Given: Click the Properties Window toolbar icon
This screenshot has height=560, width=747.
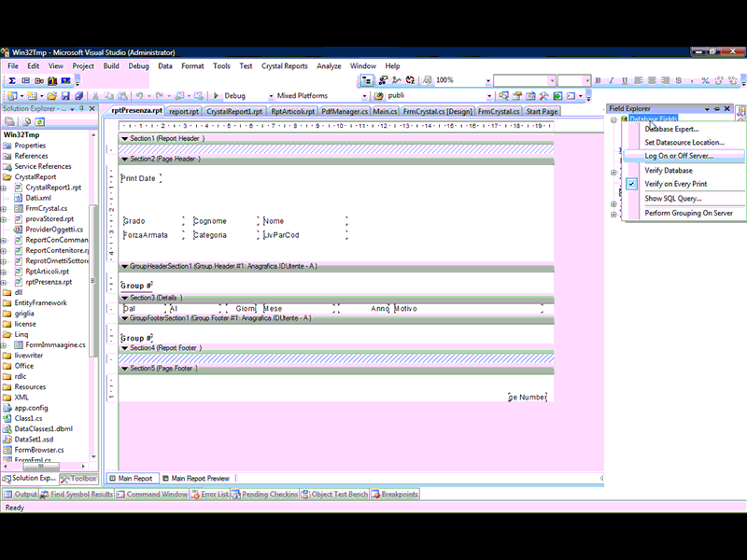Looking at the screenshot, I should (x=517, y=96).
